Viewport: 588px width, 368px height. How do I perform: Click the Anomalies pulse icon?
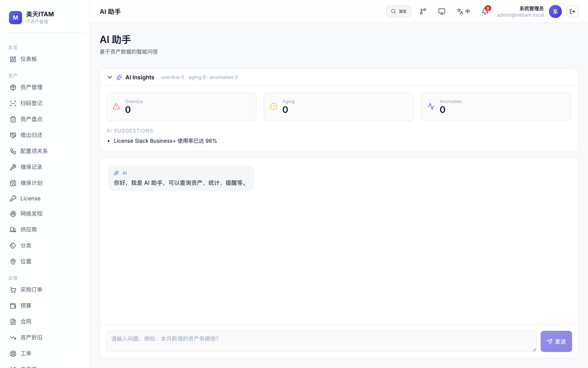coord(431,107)
